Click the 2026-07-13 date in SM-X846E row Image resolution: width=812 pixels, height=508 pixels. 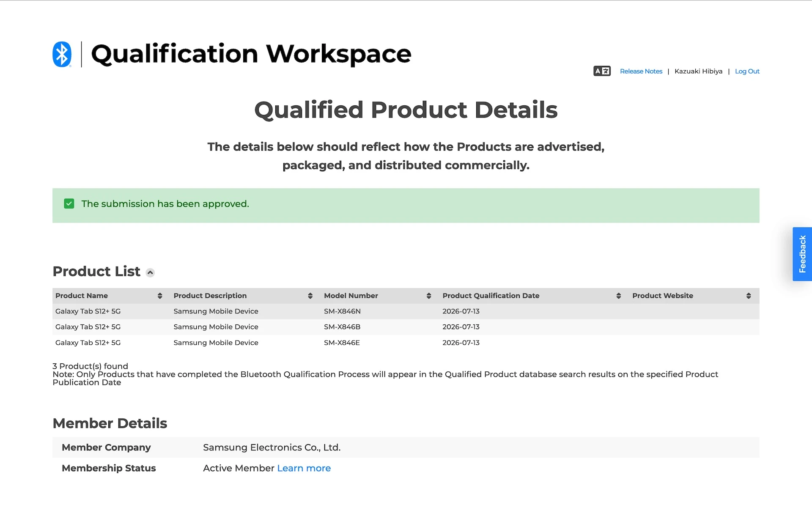pyautogui.click(x=461, y=343)
